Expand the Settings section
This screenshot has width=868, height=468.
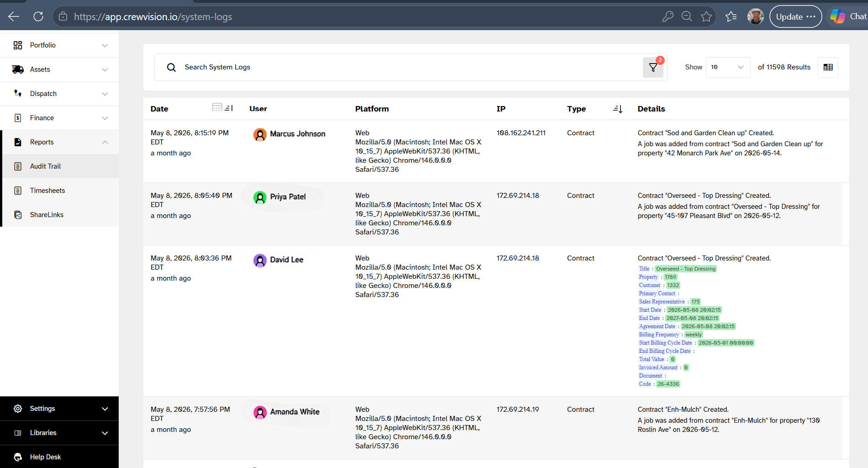click(x=59, y=409)
